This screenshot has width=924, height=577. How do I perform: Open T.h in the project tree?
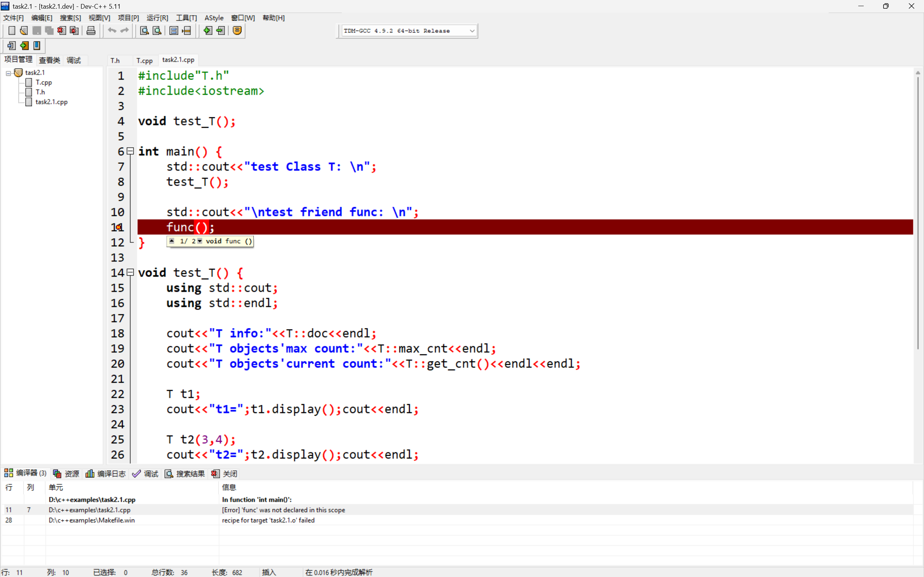[x=40, y=92]
